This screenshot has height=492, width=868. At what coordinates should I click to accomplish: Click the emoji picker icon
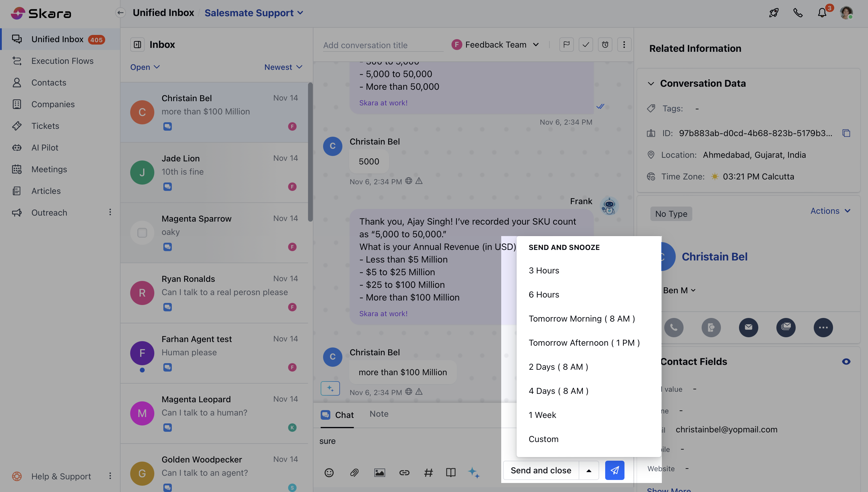(329, 472)
